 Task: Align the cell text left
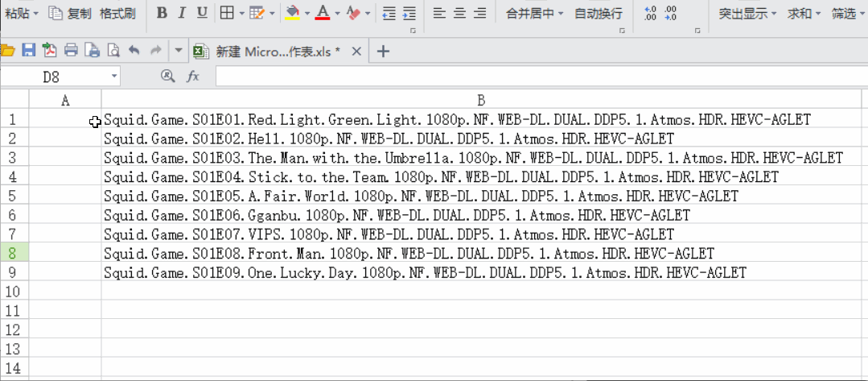pos(439,14)
